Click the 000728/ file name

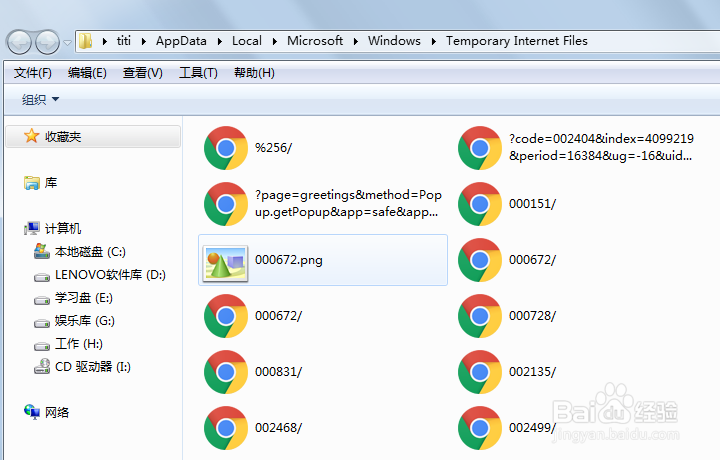click(532, 316)
